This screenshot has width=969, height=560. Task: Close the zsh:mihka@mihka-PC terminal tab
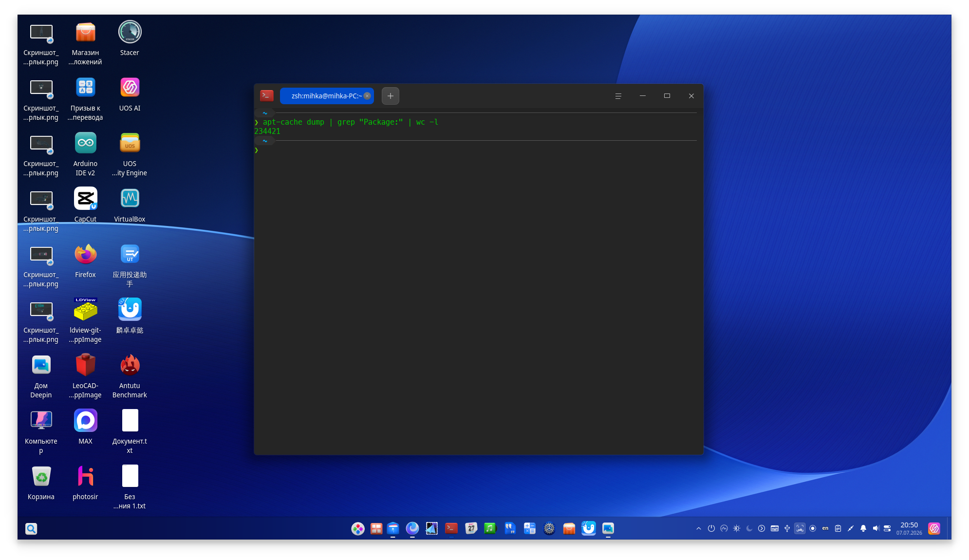(368, 96)
